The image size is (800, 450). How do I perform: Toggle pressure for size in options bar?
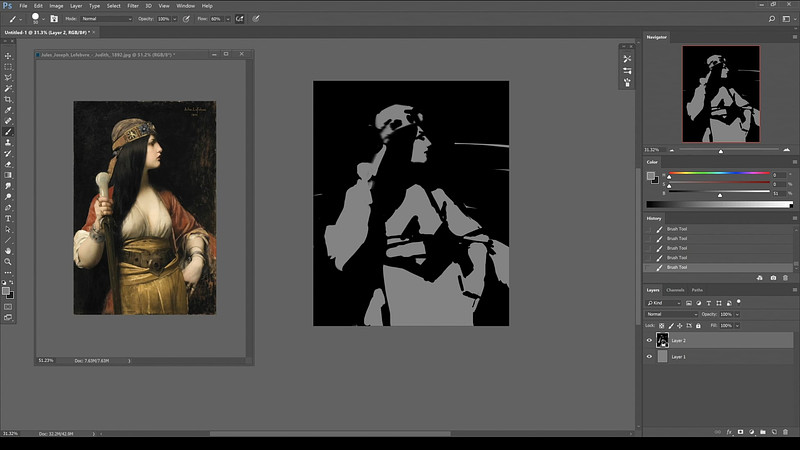[x=256, y=19]
